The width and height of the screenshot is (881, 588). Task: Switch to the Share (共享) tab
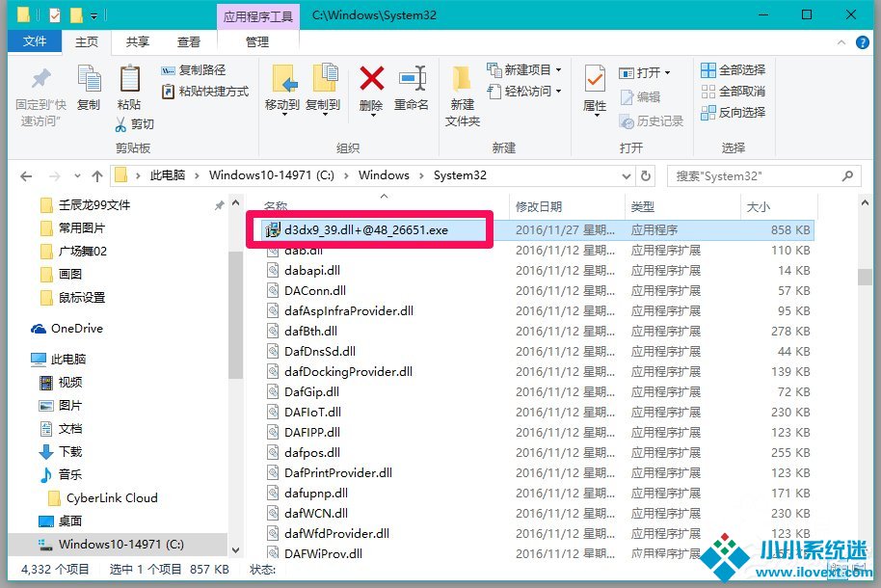(138, 42)
